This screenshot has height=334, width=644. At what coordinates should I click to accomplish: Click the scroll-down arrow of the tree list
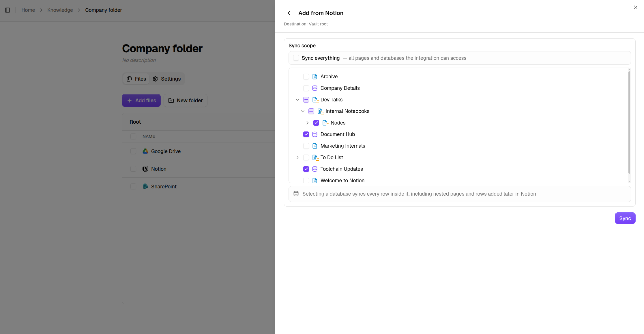629,181
